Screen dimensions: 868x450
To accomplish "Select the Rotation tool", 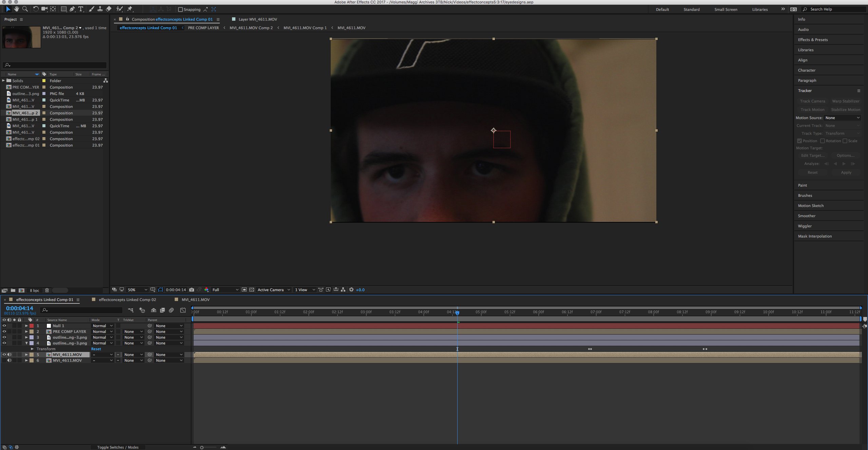I will click(x=36, y=9).
